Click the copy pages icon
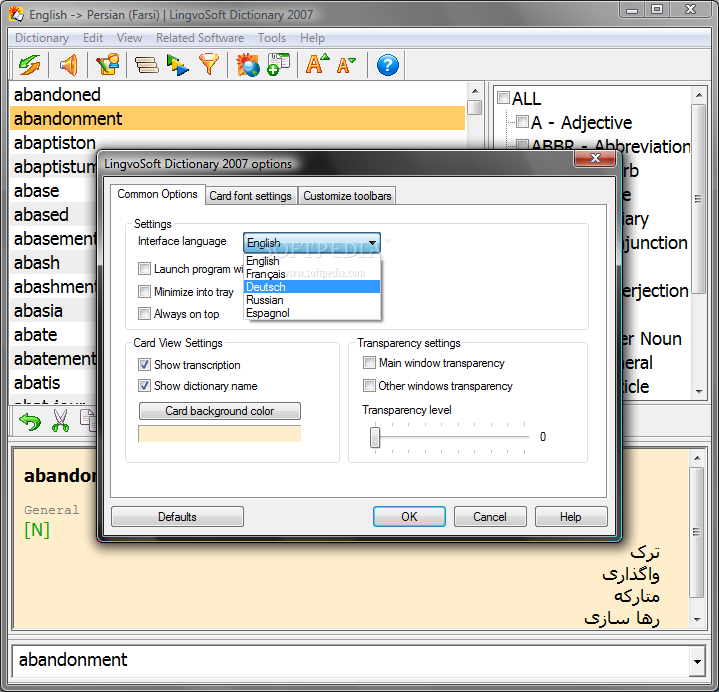This screenshot has width=719, height=692. 88,421
